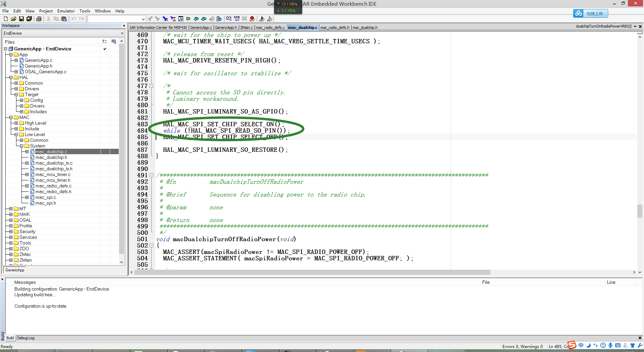The image size is (644, 352).
Task: Collapse the App folder in workspace tree
Action: pyautogui.click(x=11, y=54)
